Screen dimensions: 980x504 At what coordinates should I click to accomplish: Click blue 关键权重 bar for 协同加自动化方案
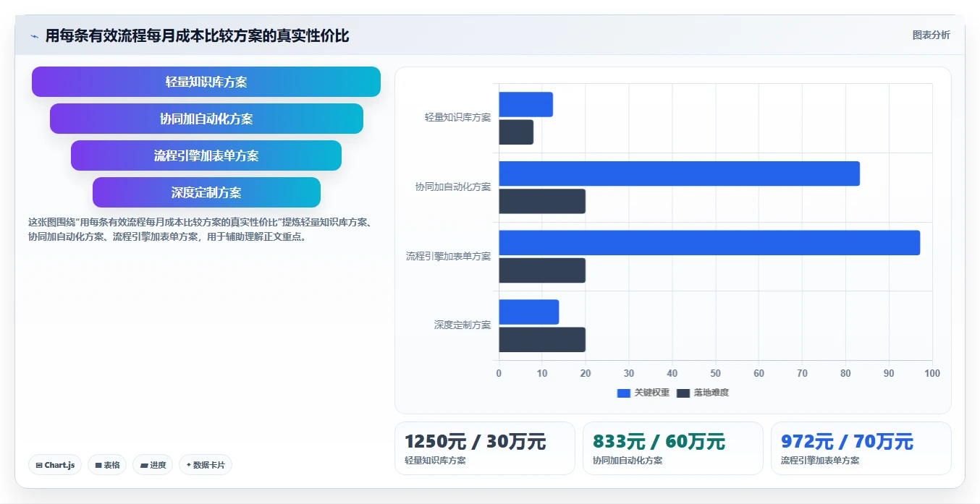point(679,174)
